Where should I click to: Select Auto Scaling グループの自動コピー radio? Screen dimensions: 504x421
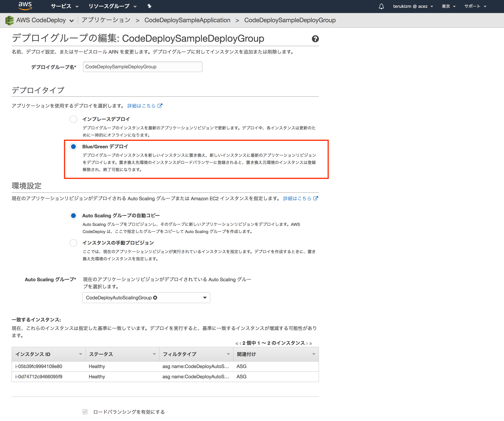(73, 216)
